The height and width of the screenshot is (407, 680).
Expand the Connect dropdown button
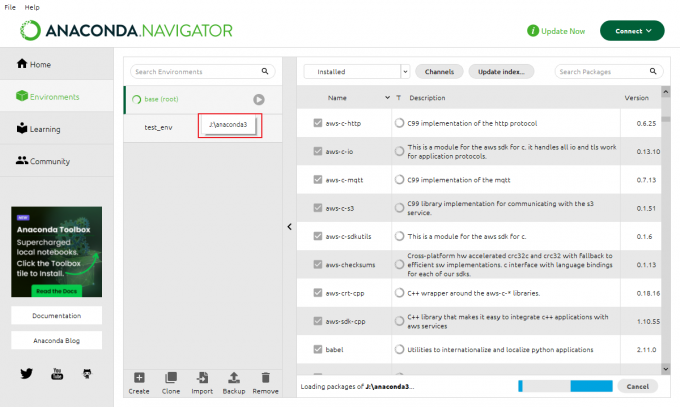pos(632,31)
